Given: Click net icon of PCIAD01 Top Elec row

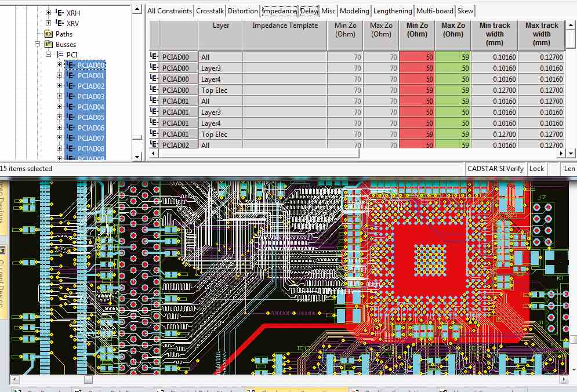Looking at the screenshot, I should [154, 133].
